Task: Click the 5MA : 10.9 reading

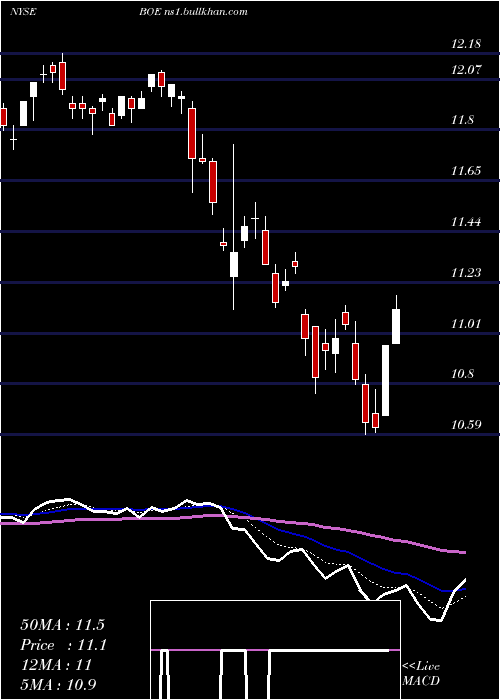Action: 58,685
